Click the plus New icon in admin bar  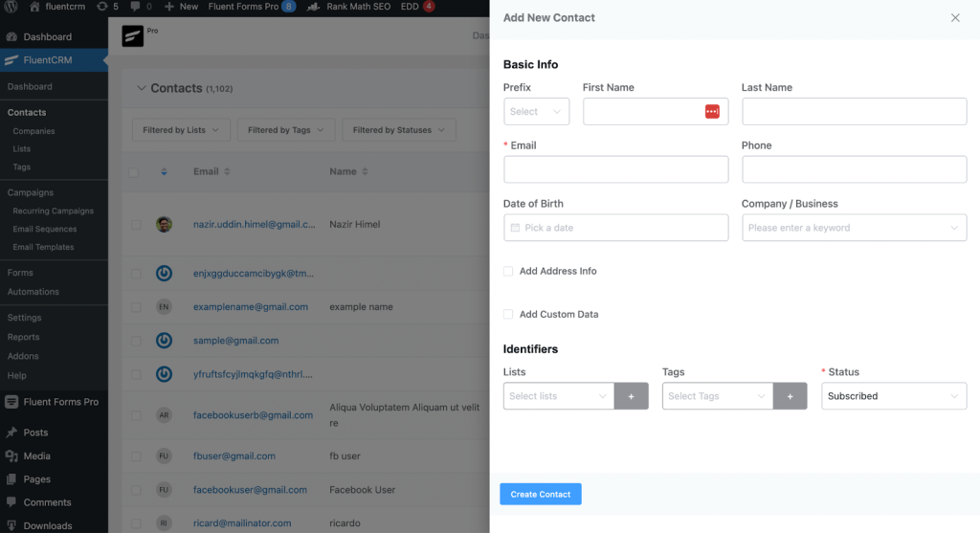168,7
